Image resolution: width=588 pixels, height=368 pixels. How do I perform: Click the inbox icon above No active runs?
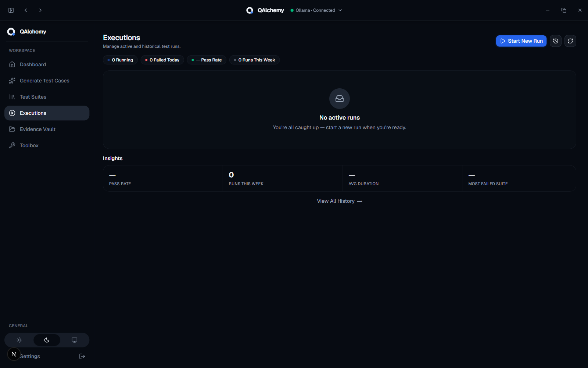340,99
